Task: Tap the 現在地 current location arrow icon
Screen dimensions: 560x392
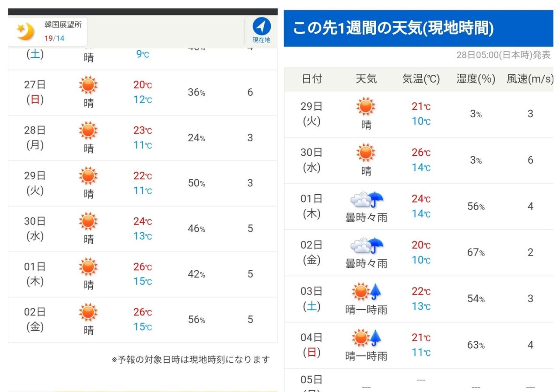Action: point(261,27)
